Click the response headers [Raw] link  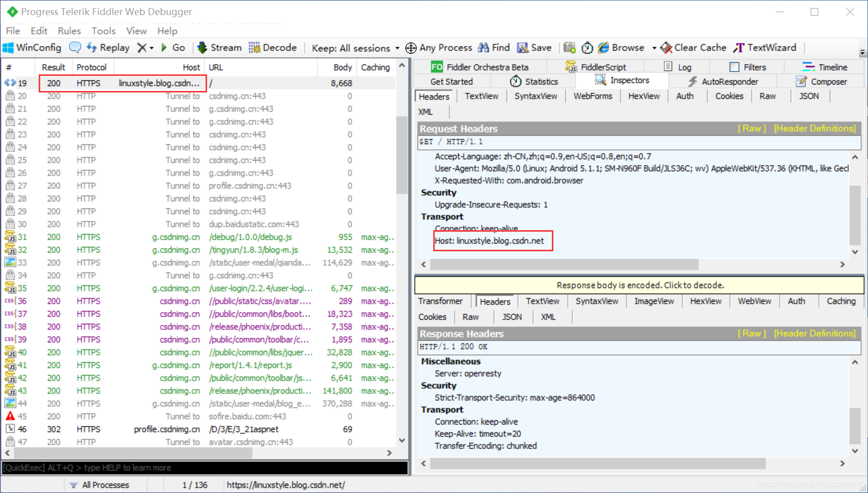coord(752,334)
